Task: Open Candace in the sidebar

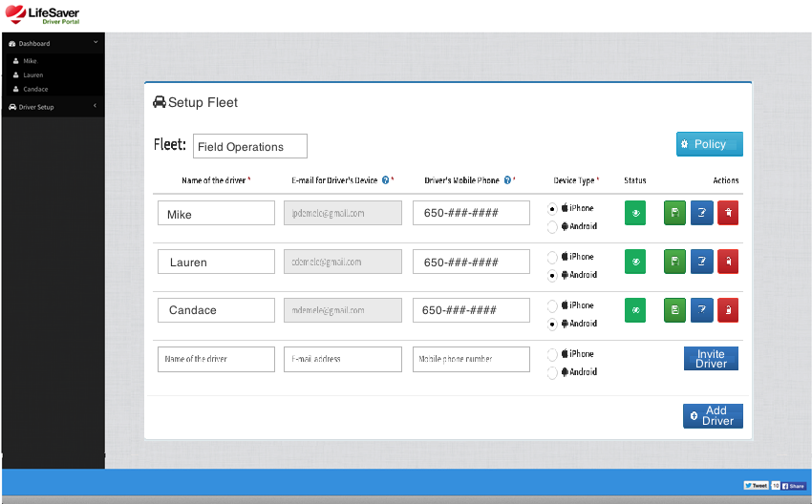Action: (35, 89)
